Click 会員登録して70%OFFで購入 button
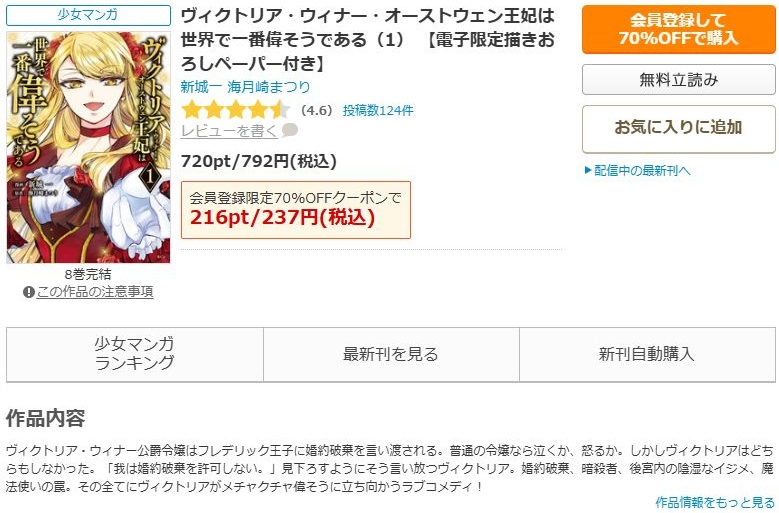This screenshot has height=513, width=779. [x=678, y=29]
